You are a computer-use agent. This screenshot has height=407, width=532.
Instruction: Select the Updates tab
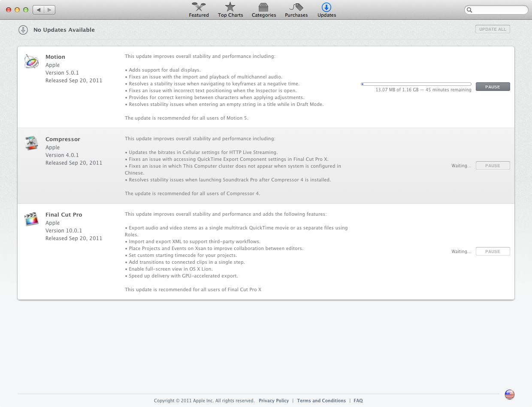[x=326, y=9]
